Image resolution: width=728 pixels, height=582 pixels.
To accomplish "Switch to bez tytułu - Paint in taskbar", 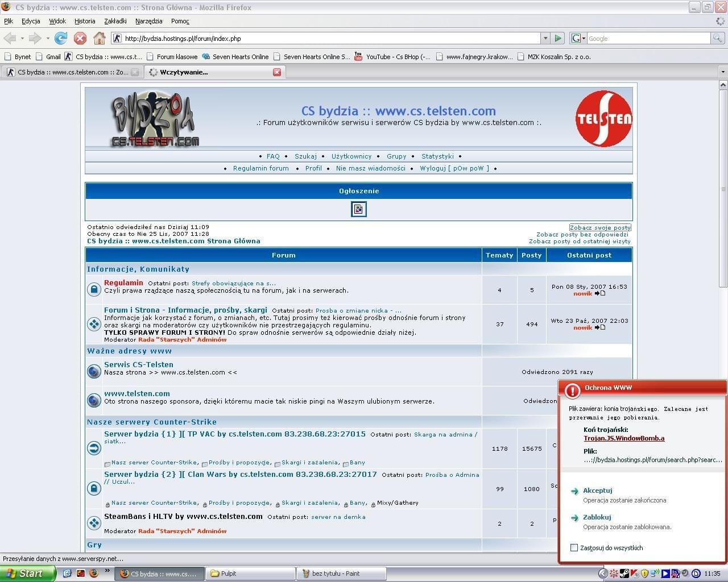I will pos(341,573).
